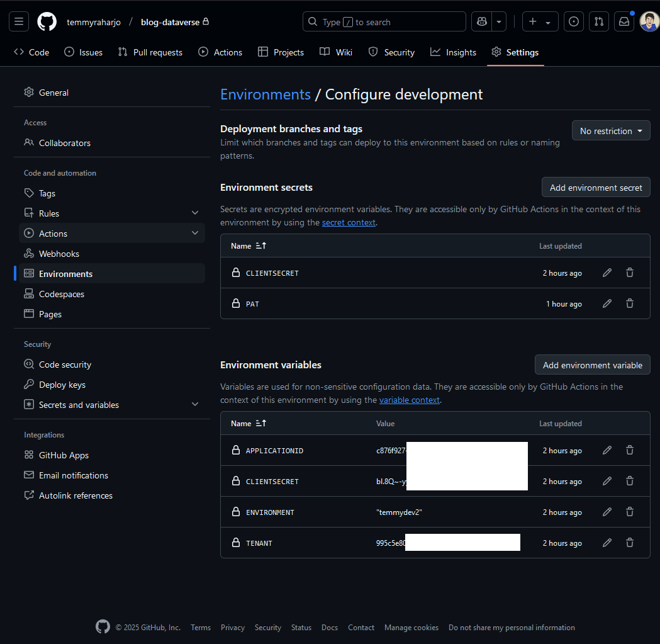660x644 pixels.
Task: Open footer Manage cookies link
Action: click(x=411, y=628)
